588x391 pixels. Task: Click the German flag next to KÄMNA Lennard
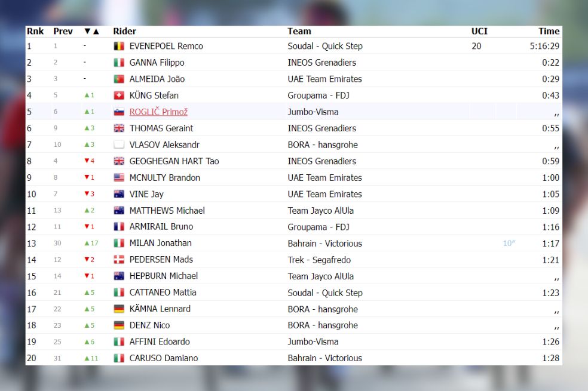click(x=119, y=309)
